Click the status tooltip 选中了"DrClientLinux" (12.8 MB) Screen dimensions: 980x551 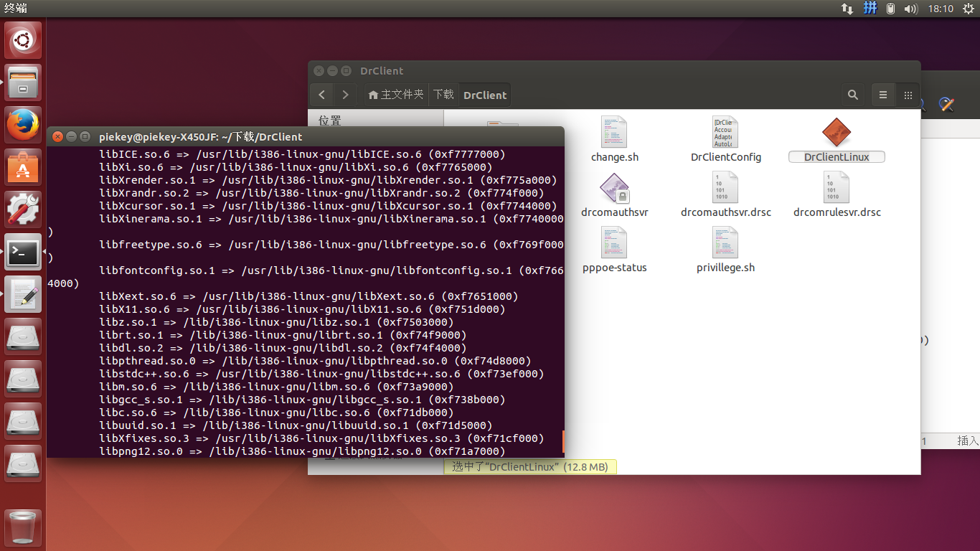(530, 467)
